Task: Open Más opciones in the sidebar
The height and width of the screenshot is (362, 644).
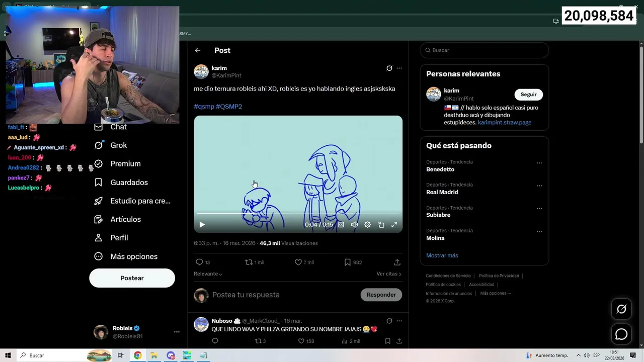Action: (126, 256)
